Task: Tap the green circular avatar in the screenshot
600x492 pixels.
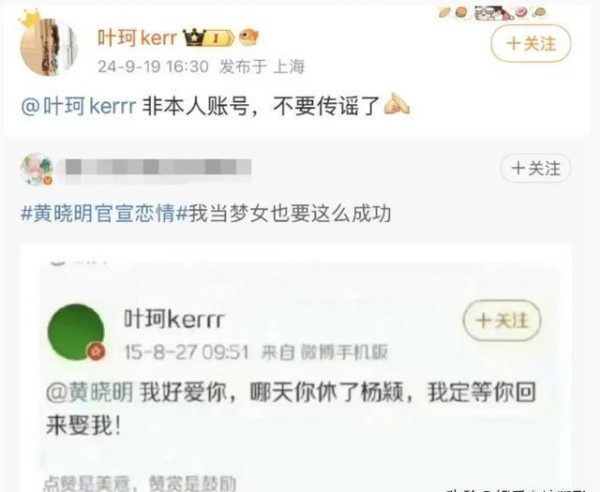Action: pyautogui.click(x=76, y=332)
